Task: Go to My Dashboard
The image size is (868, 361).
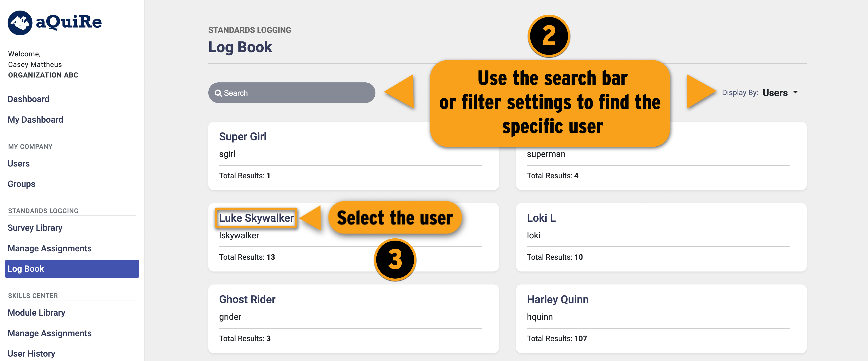Action: pos(35,119)
